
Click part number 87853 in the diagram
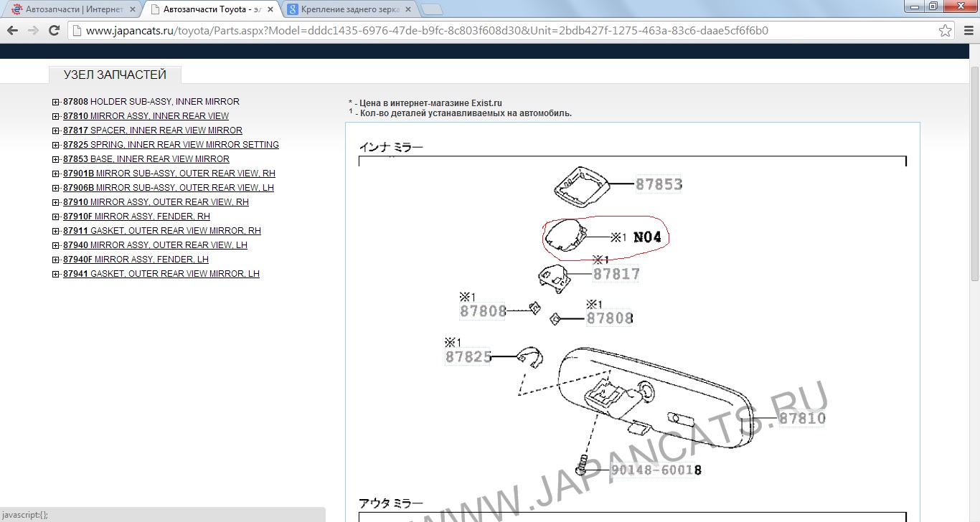[659, 184]
